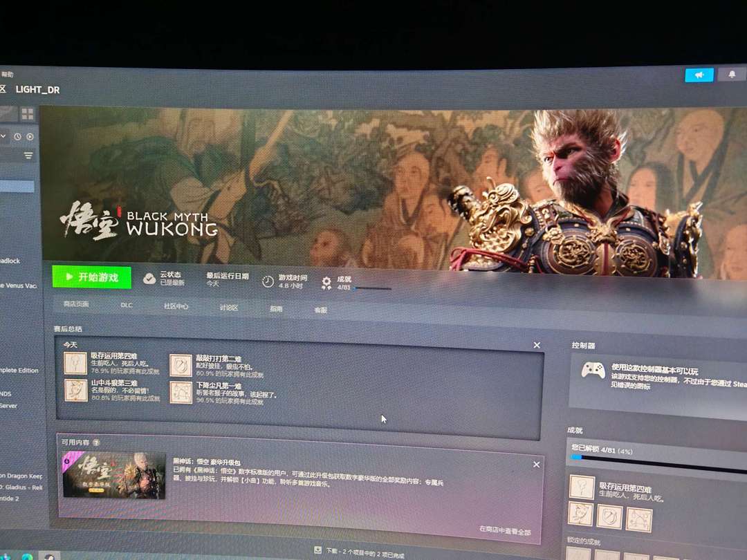Click the download icon in the bottom bar
This screenshot has width=747, height=560.
point(317,550)
